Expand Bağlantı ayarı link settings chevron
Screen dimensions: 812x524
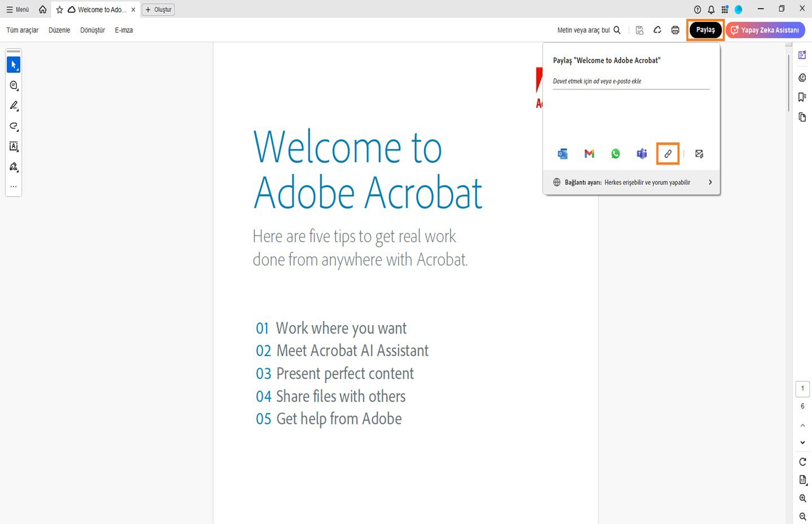point(710,183)
